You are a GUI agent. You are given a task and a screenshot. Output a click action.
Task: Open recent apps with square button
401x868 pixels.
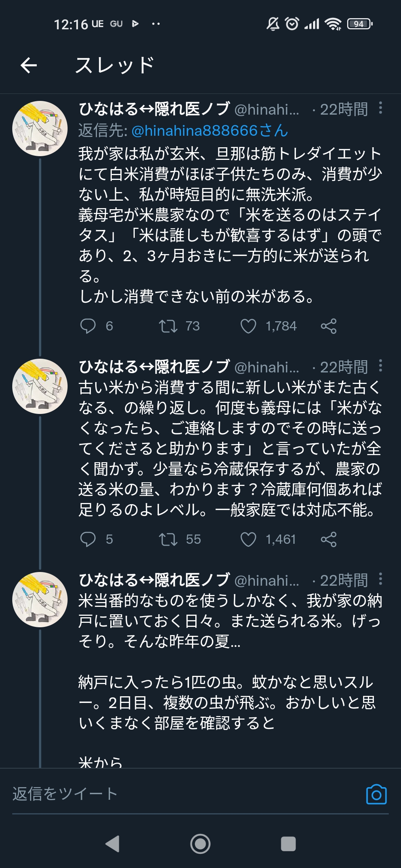coord(288,844)
